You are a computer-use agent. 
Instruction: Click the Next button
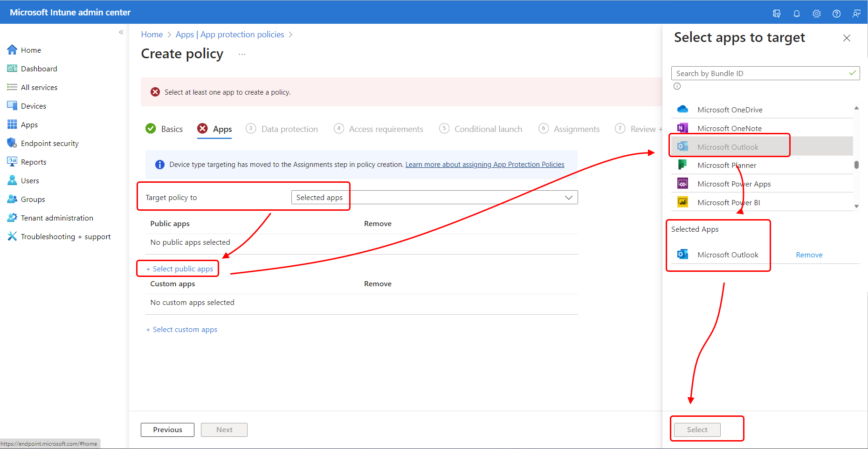point(224,430)
